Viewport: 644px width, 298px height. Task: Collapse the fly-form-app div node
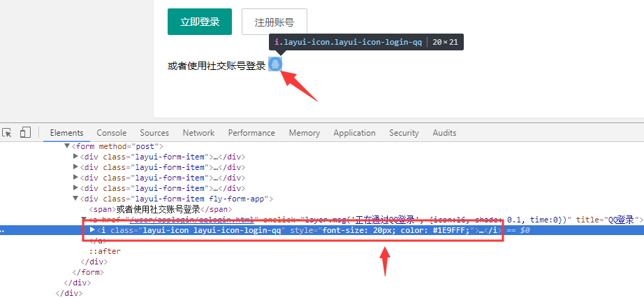point(76,199)
